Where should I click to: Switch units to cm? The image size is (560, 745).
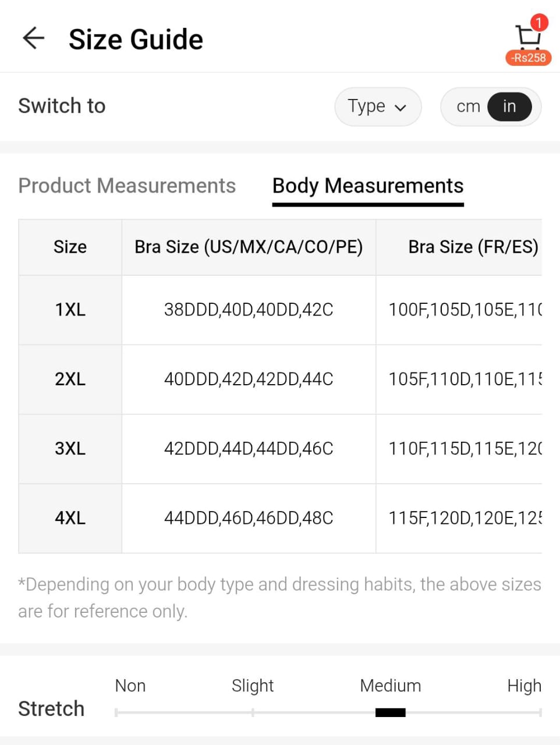(468, 107)
